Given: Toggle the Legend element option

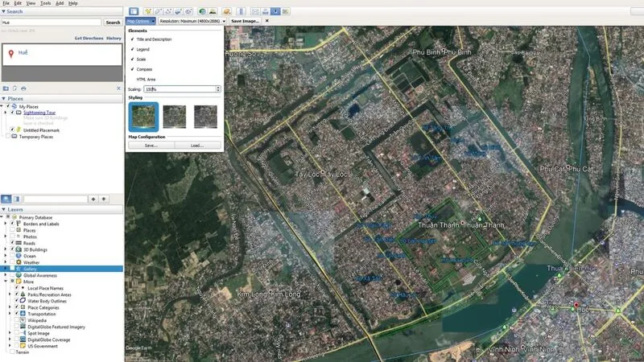Looking at the screenshot, I should coord(139,49).
